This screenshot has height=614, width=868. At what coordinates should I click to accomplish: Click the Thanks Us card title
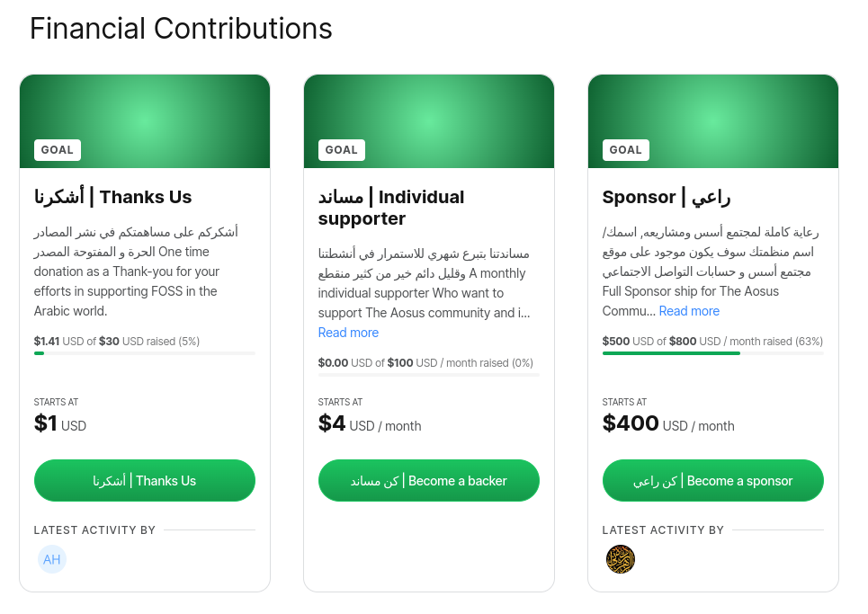click(113, 197)
